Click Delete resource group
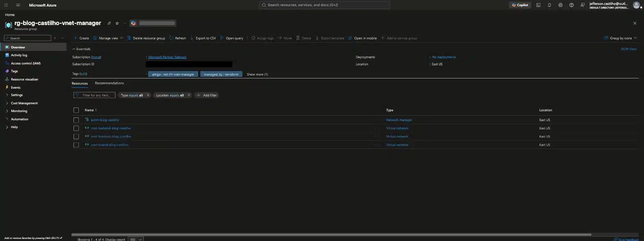 tap(146, 38)
